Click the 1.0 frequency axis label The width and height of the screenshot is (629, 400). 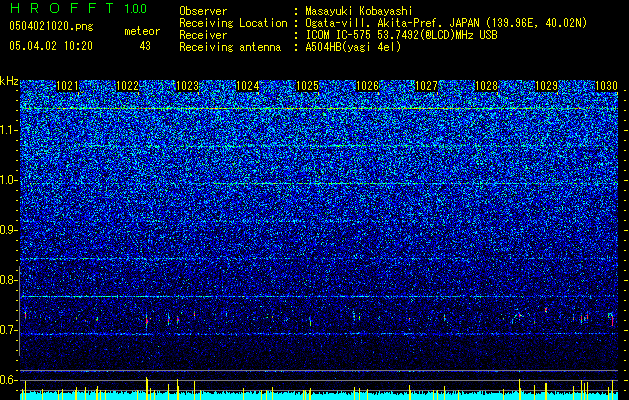tap(8, 180)
